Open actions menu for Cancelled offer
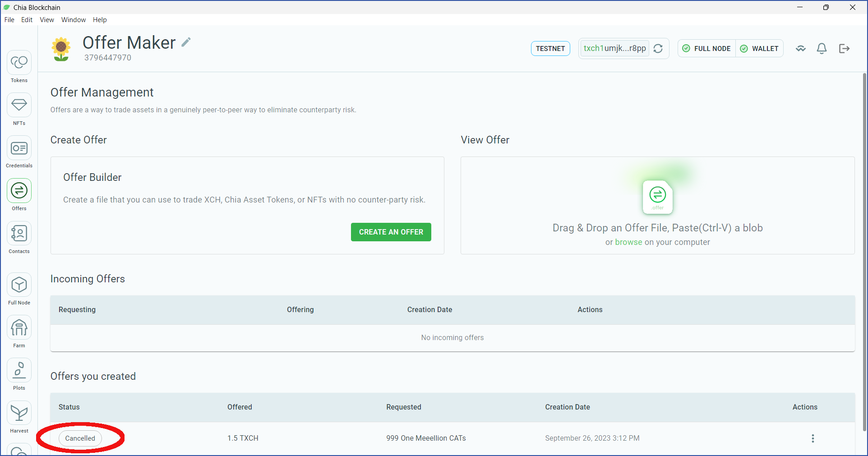Image resolution: width=868 pixels, height=456 pixels. coord(813,438)
